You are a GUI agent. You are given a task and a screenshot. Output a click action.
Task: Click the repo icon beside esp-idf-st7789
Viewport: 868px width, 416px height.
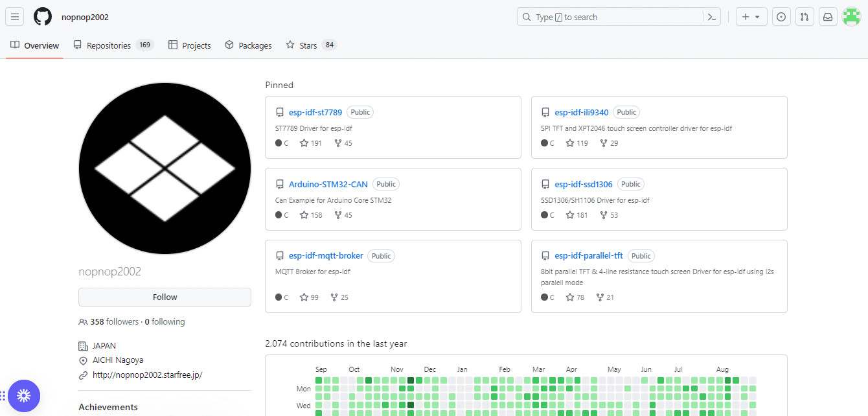pos(280,112)
